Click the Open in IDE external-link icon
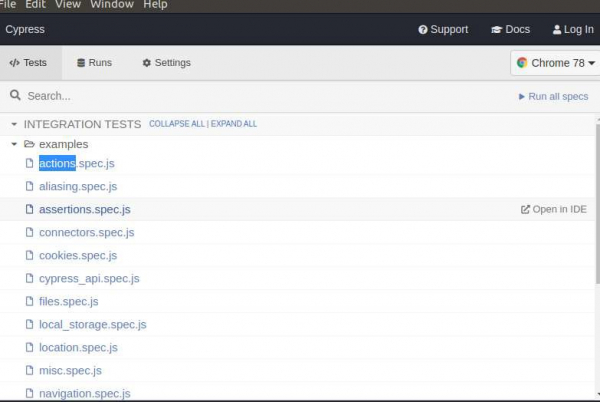The image size is (600, 402). click(x=525, y=209)
